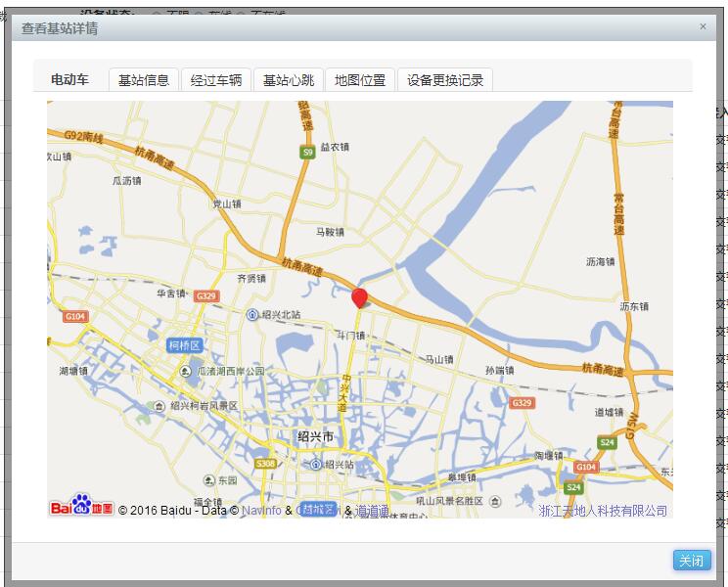Click the 湖塘镇 town label
The width and height of the screenshot is (728, 587).
(x=73, y=371)
